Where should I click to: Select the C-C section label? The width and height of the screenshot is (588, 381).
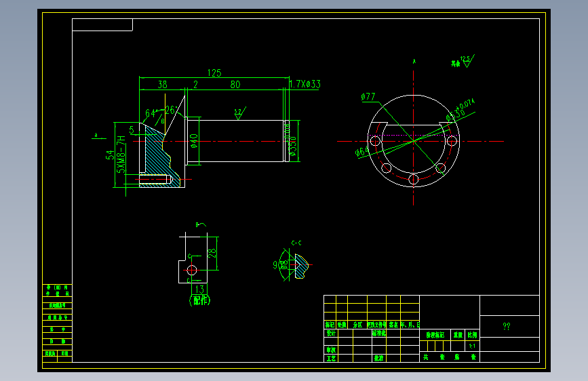click(296, 243)
